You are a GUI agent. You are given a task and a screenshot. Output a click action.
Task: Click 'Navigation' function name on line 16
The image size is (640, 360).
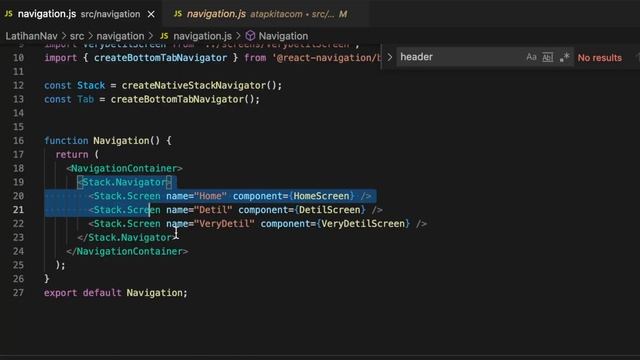[x=121, y=140]
